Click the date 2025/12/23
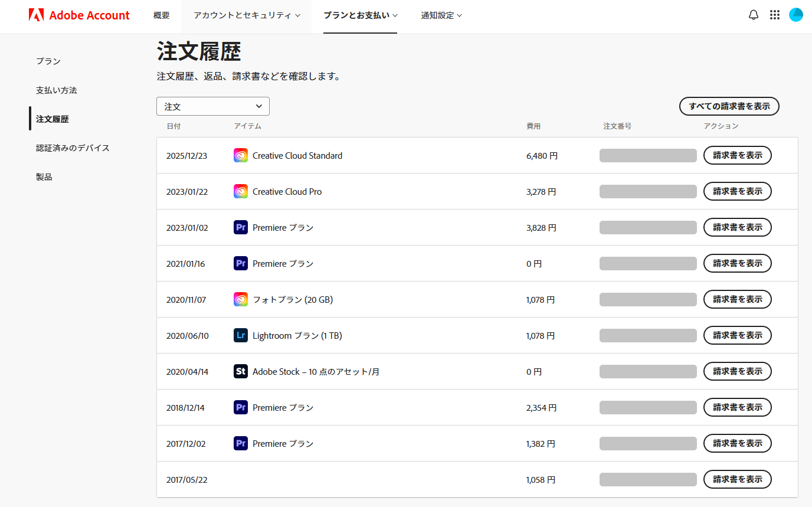The image size is (812, 507). tap(187, 156)
